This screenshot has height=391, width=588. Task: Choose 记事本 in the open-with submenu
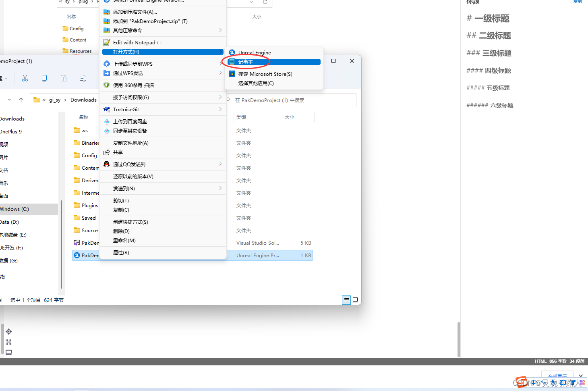click(x=274, y=62)
